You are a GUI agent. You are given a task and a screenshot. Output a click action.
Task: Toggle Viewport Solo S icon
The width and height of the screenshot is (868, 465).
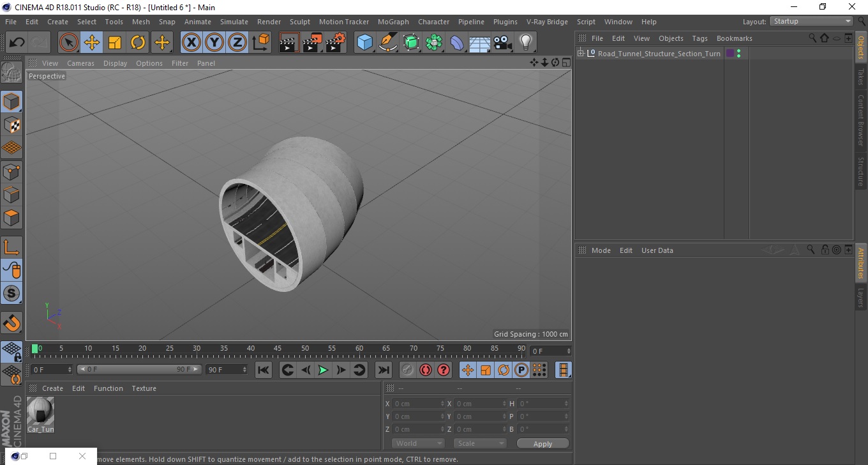click(x=11, y=293)
